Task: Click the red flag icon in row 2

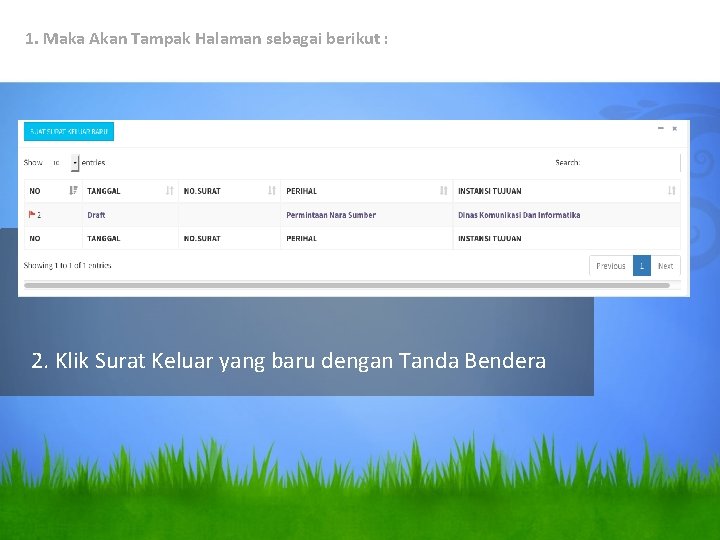Action: 32,214
